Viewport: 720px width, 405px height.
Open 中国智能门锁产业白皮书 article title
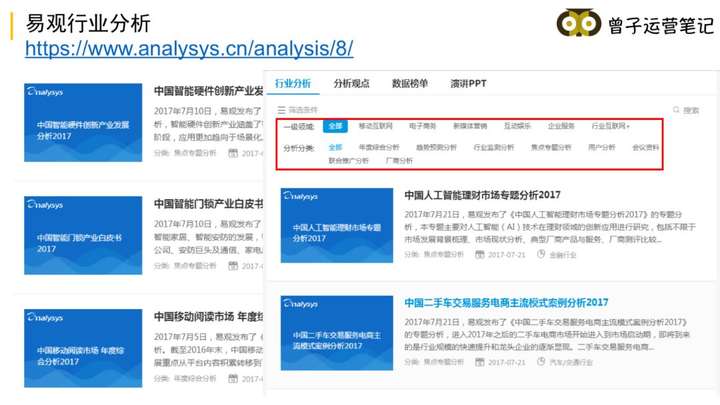pyautogui.click(x=208, y=204)
